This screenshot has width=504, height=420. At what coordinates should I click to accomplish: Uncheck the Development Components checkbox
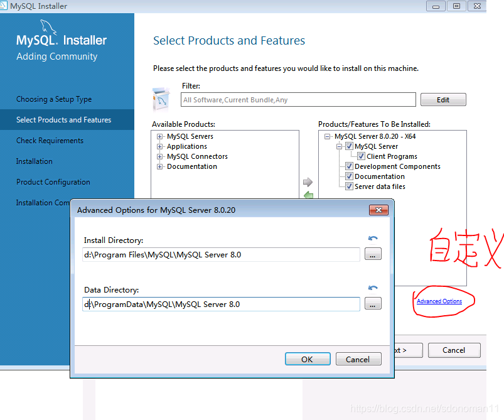[349, 166]
